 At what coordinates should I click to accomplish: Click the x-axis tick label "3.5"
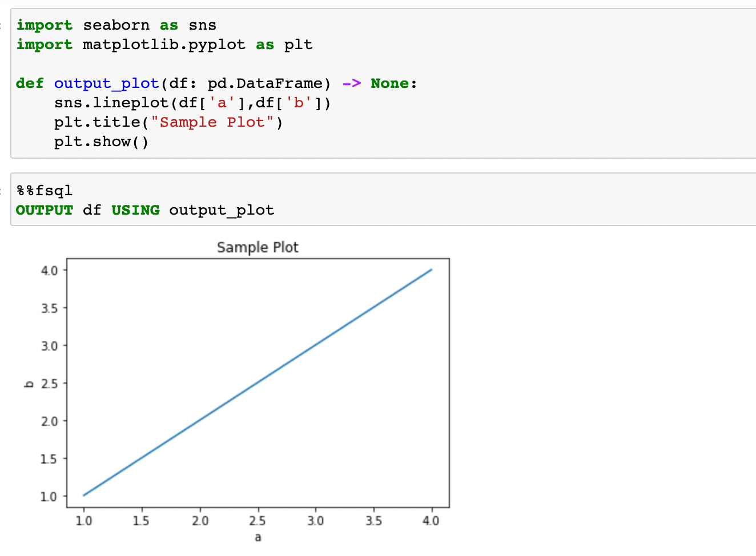point(373,521)
